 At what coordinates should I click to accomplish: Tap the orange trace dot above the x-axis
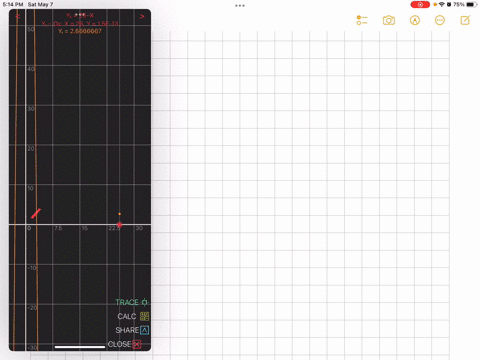click(119, 214)
